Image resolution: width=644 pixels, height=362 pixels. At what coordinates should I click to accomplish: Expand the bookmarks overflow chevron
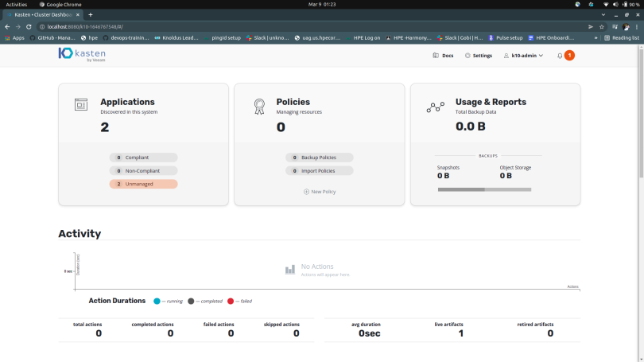coord(596,38)
